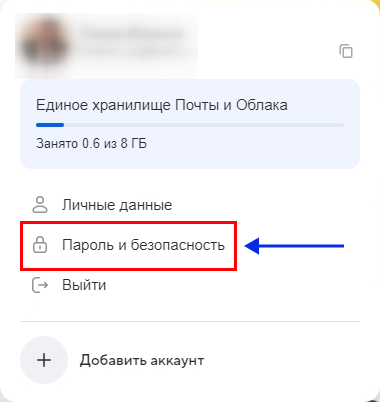Click the logout arrow icon beside Выйти
The height and width of the screenshot is (402, 380).
(40, 285)
